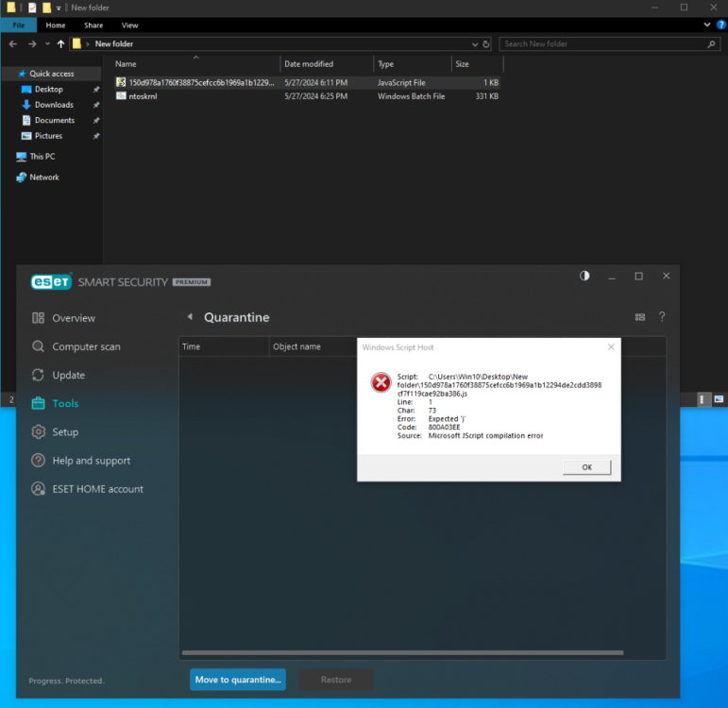
Task: Open Customize Quick Access Toolbar dropdown
Action: (x=59, y=8)
